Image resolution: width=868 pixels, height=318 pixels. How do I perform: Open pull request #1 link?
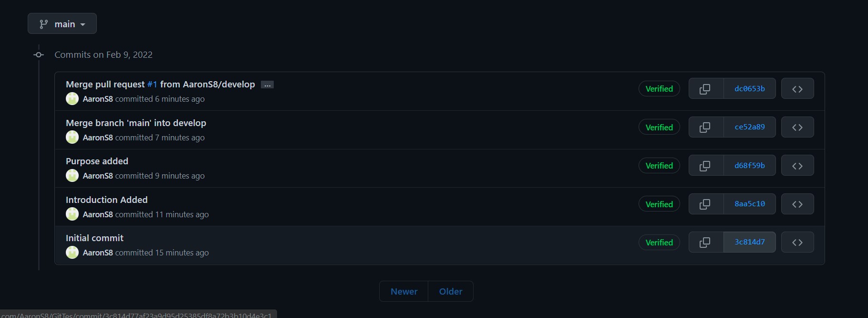(152, 84)
